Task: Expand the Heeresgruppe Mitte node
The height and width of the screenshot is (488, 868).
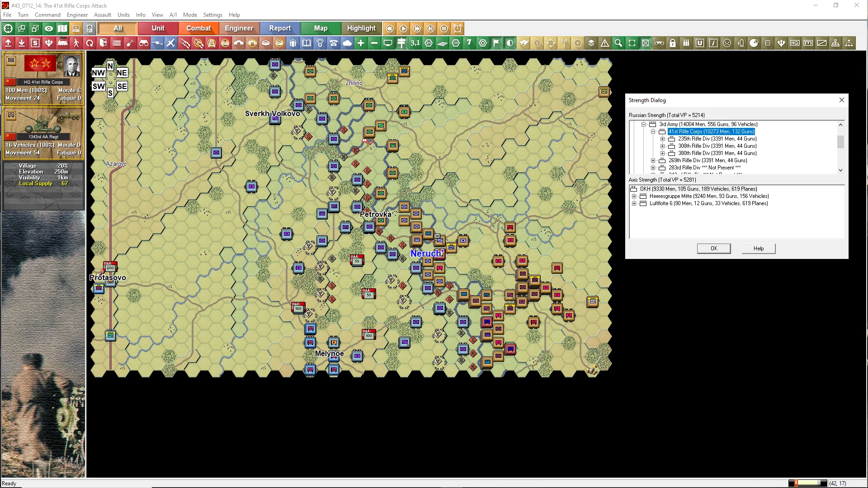Action: click(x=634, y=196)
